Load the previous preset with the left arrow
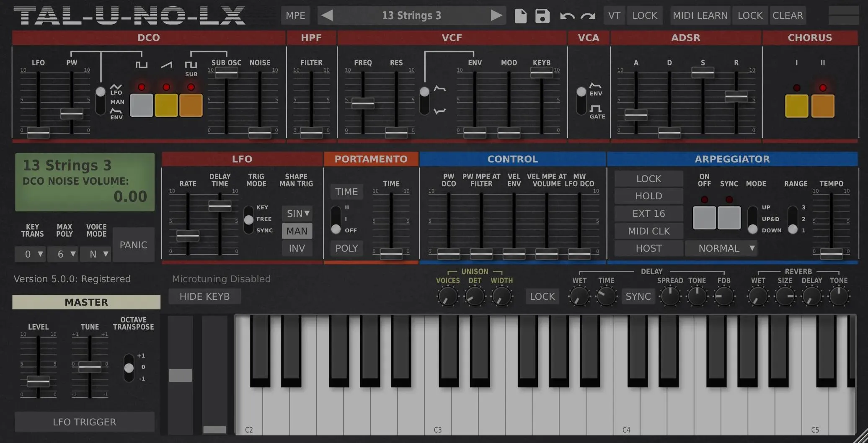 [327, 15]
